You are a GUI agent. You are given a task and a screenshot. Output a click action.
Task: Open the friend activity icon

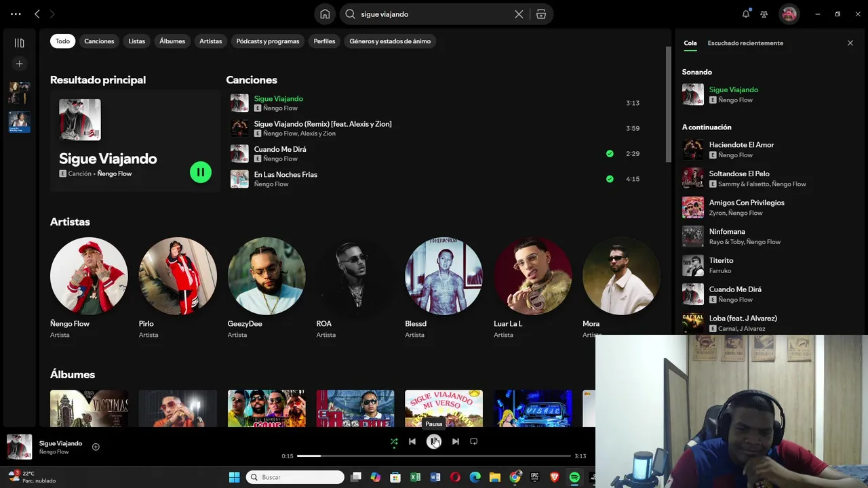(764, 14)
